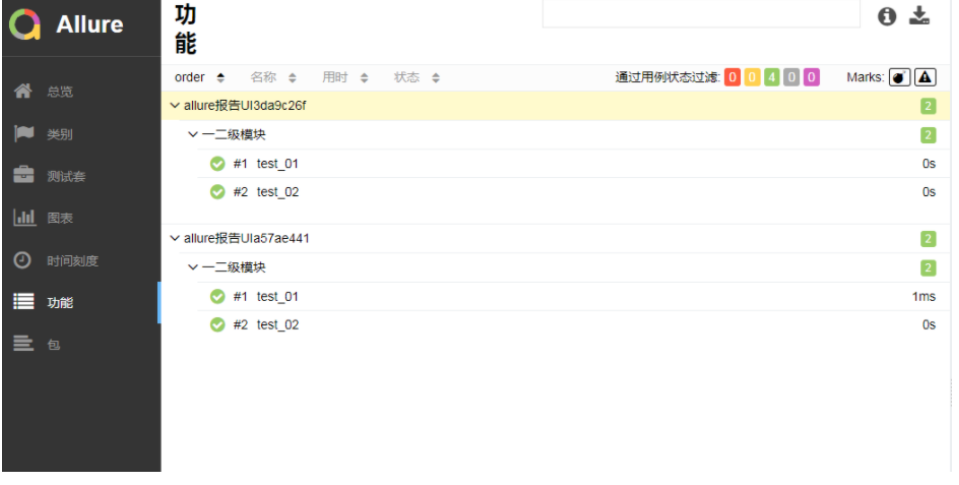Collapse 一二级模块 under allure报告UIa57ae441
This screenshot has height=485, width=959.
coord(565,267)
